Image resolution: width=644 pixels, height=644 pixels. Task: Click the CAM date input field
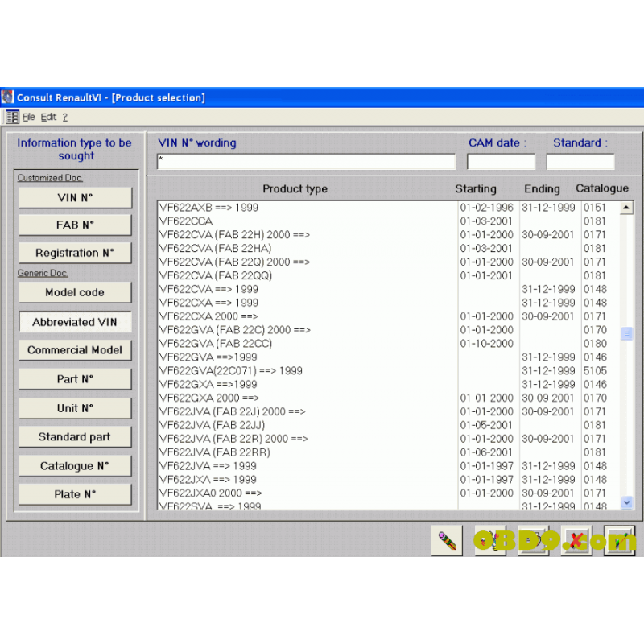(x=501, y=162)
